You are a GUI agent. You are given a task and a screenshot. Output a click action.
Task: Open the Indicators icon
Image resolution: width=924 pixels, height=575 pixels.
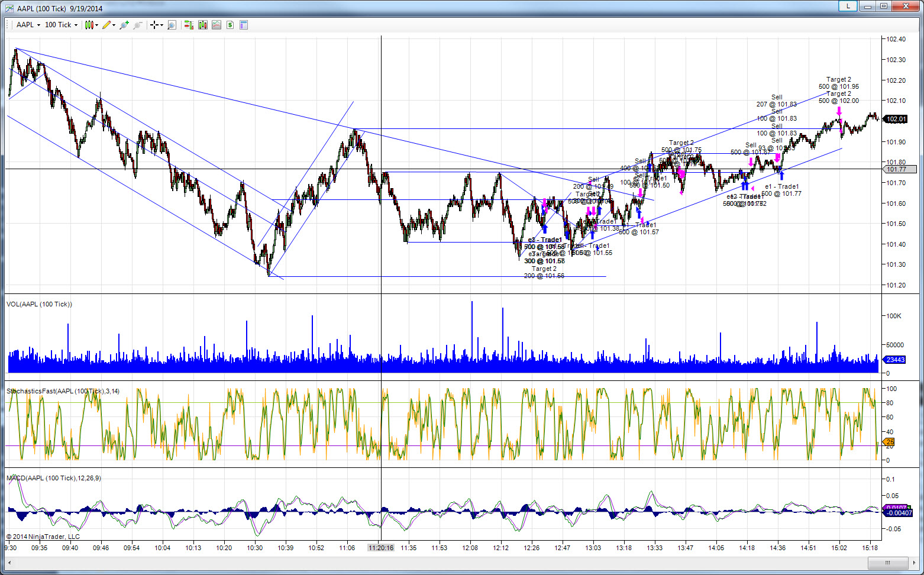tap(217, 25)
